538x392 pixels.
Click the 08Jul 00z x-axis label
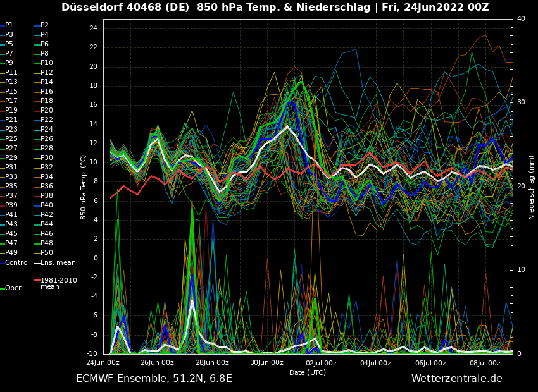(485, 363)
